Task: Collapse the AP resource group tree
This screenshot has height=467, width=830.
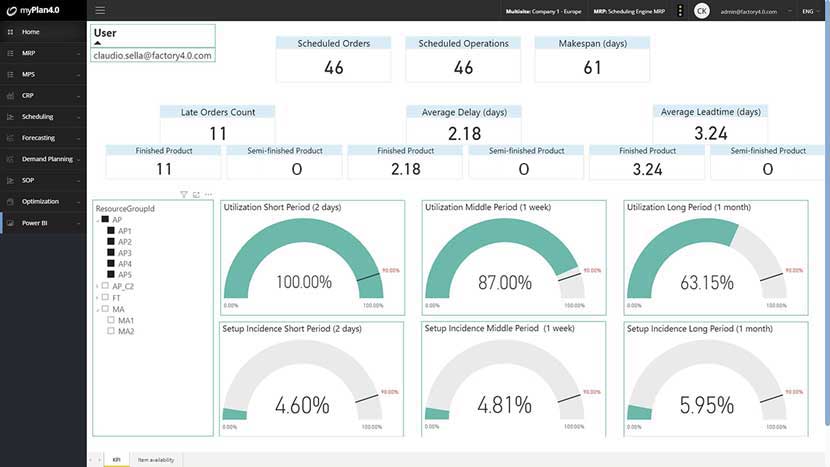Action: [x=98, y=220]
